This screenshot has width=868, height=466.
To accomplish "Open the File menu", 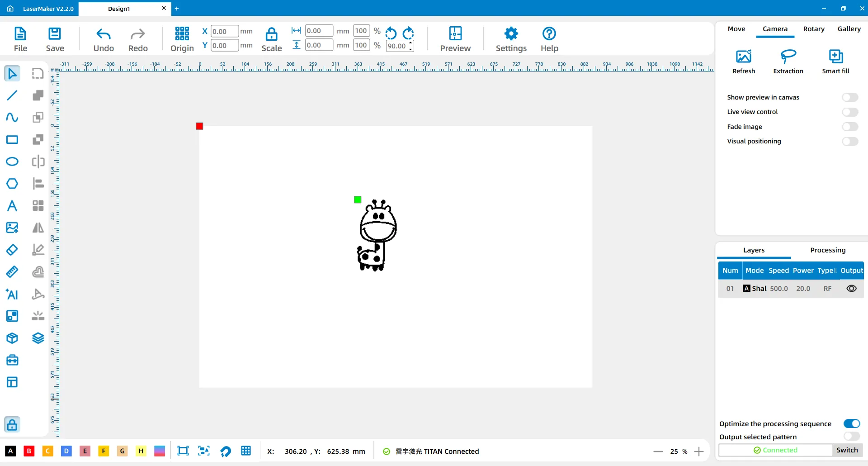I will [20, 39].
